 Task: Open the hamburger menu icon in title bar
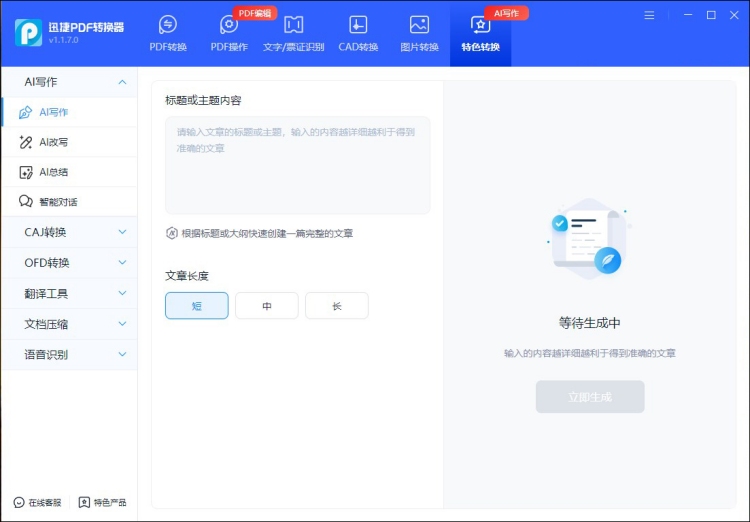coord(649,15)
